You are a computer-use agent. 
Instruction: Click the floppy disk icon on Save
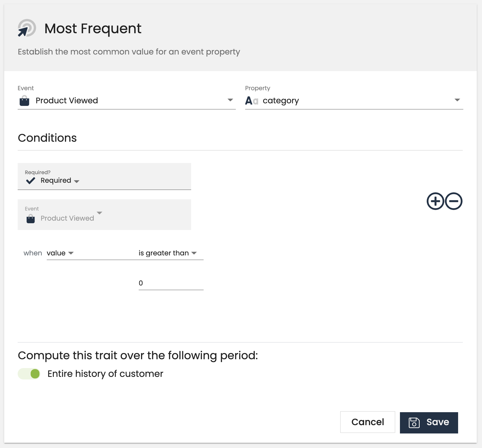coord(414,422)
